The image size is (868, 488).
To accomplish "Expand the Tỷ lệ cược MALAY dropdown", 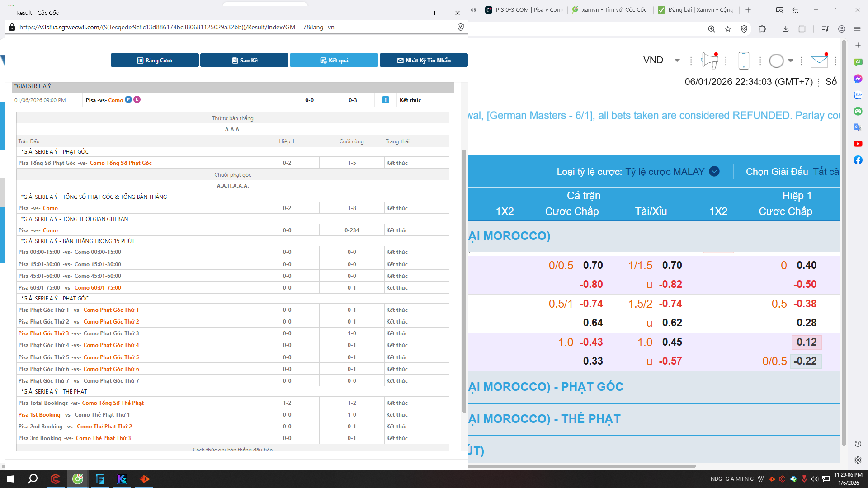I will 714,172.
